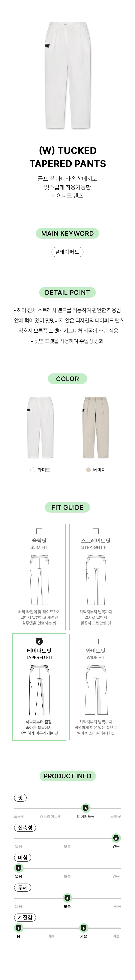Check the 슬림핏 checkbox
Viewport: 135px width, 980px height.
tap(39, 531)
